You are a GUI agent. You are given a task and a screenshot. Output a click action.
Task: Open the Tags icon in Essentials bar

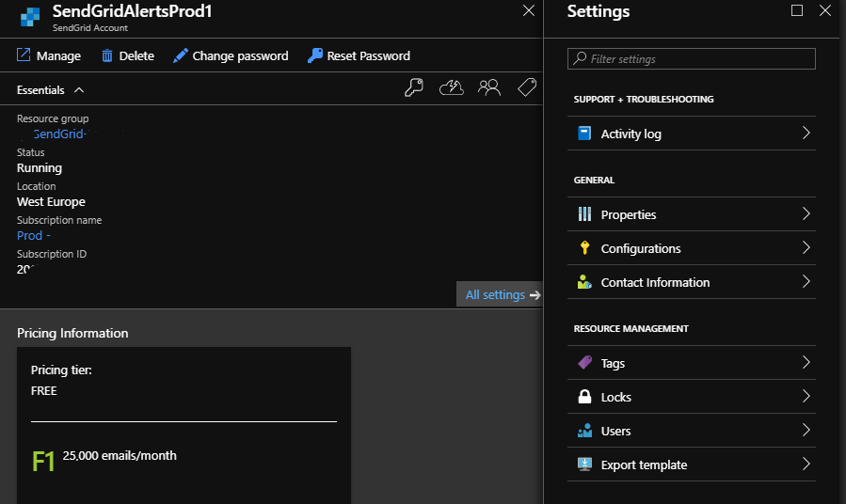(x=527, y=87)
